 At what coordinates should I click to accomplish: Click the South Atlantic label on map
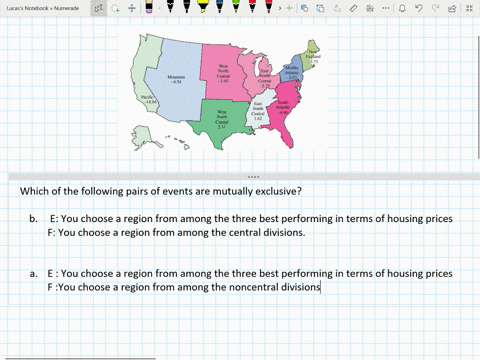[283, 107]
